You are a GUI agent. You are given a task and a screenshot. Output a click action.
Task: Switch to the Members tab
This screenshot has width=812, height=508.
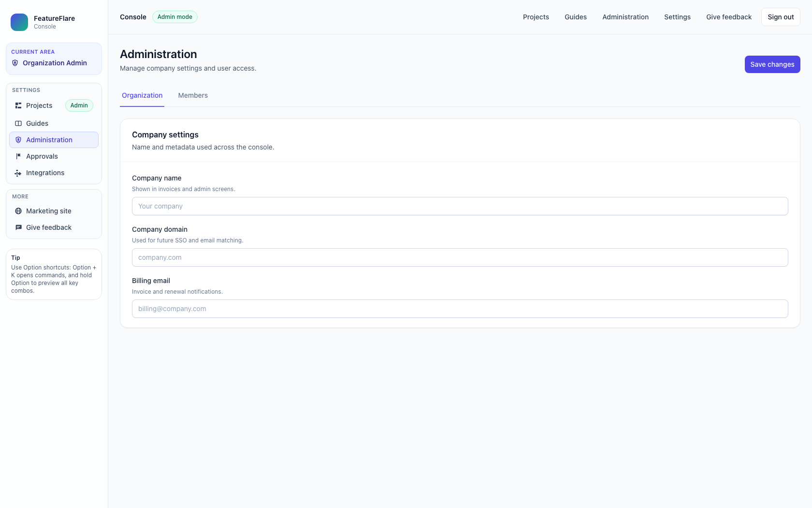tap(193, 95)
